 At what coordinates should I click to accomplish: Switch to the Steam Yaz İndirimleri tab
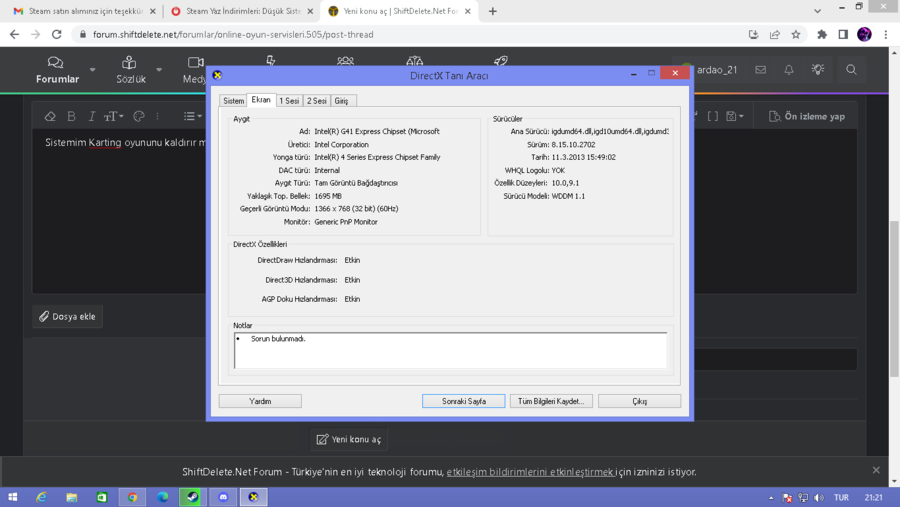click(241, 11)
